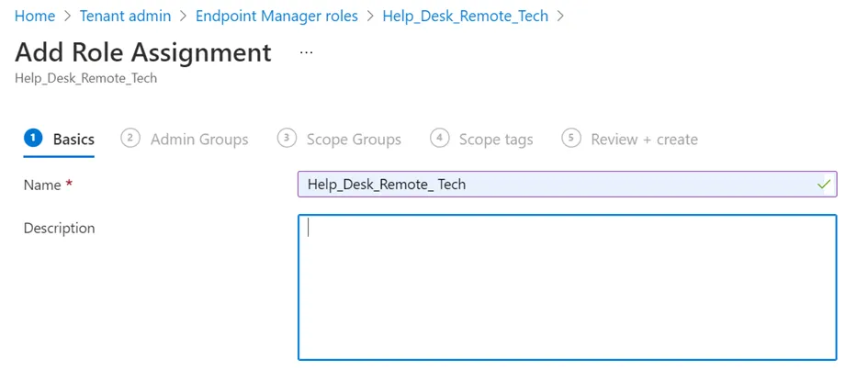Jump to the Review + create tab
Viewport: 868px width, 382px height.
click(x=644, y=140)
